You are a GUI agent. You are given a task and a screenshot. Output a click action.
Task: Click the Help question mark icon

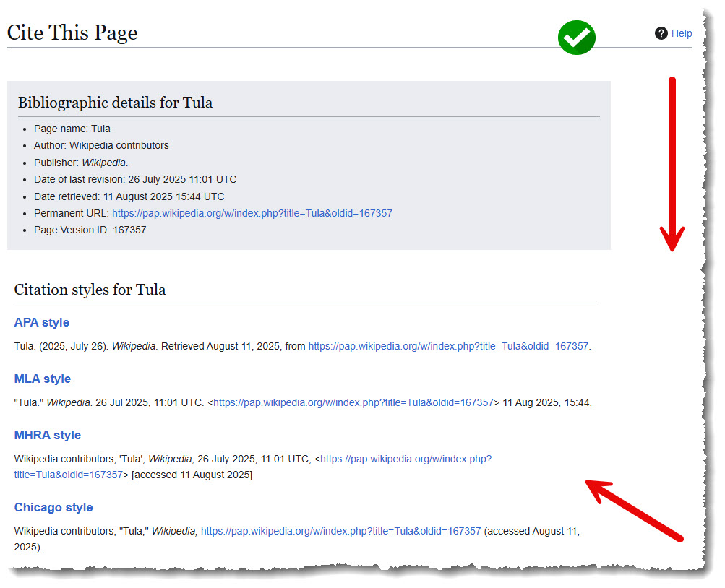click(661, 33)
